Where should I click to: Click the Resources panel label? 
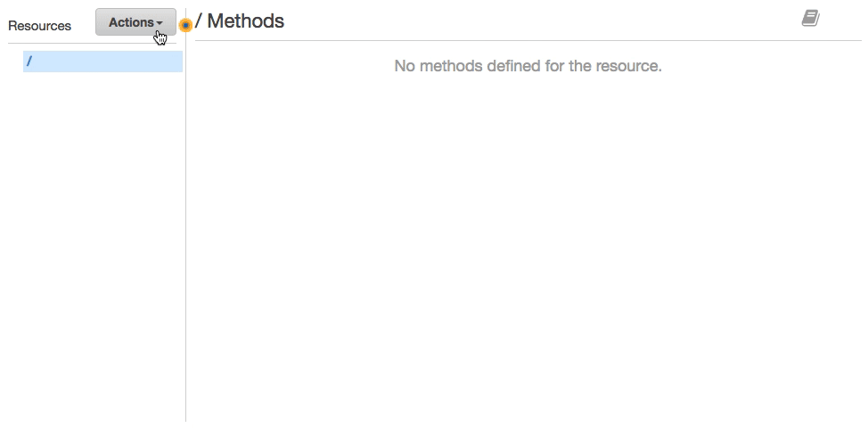coord(40,26)
